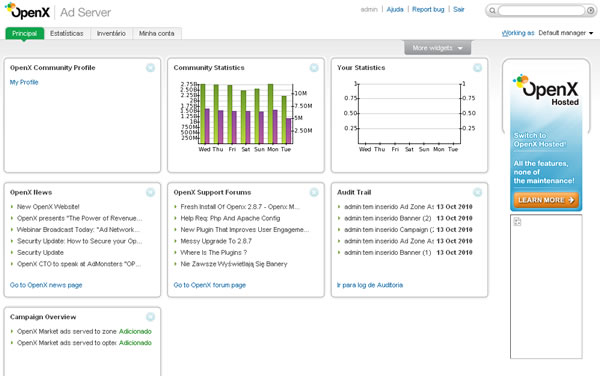600x376 pixels.
Task: Dismiss the OpenX News widget
Action: click(150, 192)
